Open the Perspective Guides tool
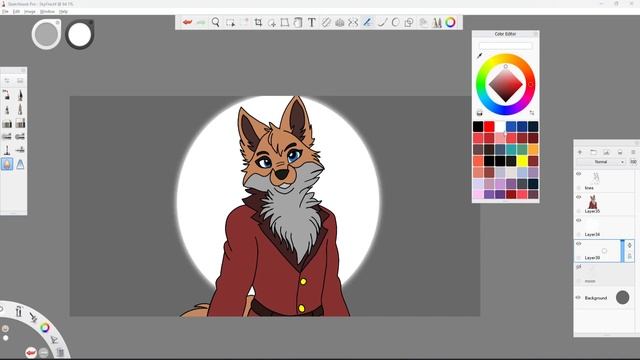The height and width of the screenshot is (360, 640). tap(340, 23)
